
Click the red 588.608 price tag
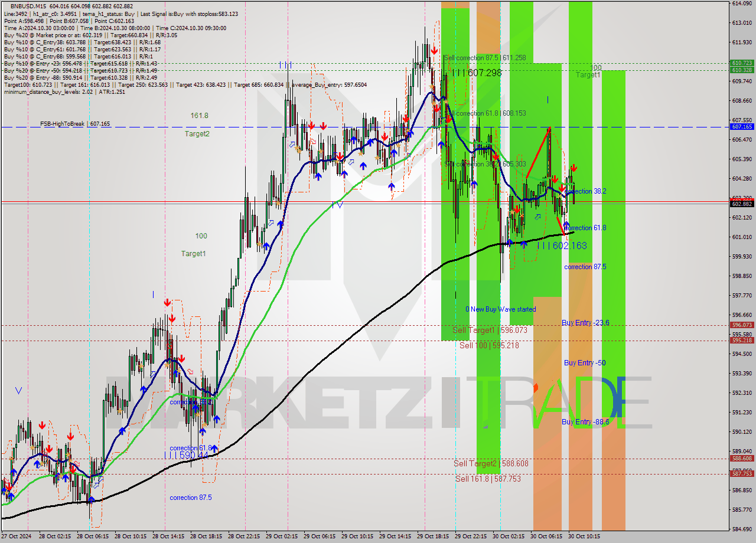pyautogui.click(x=742, y=458)
